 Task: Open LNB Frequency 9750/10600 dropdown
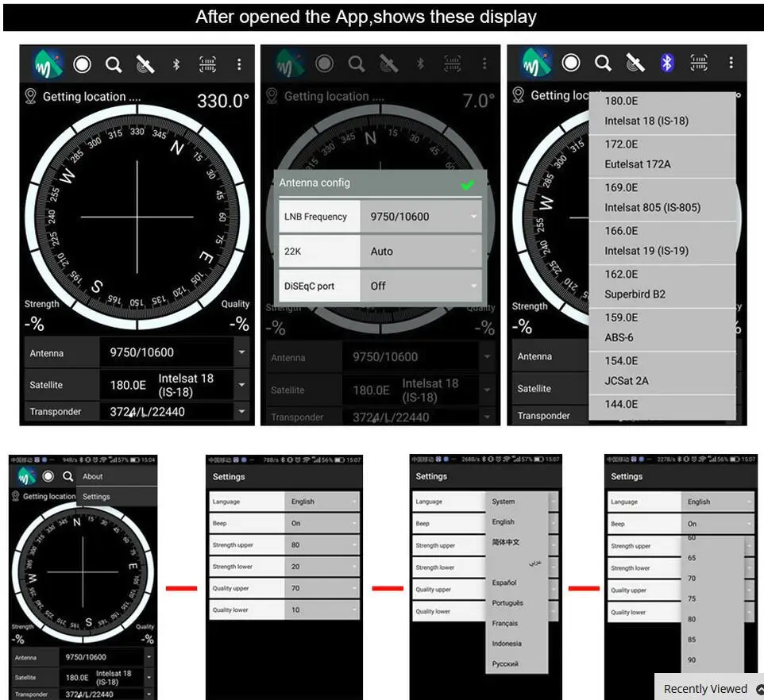click(420, 217)
